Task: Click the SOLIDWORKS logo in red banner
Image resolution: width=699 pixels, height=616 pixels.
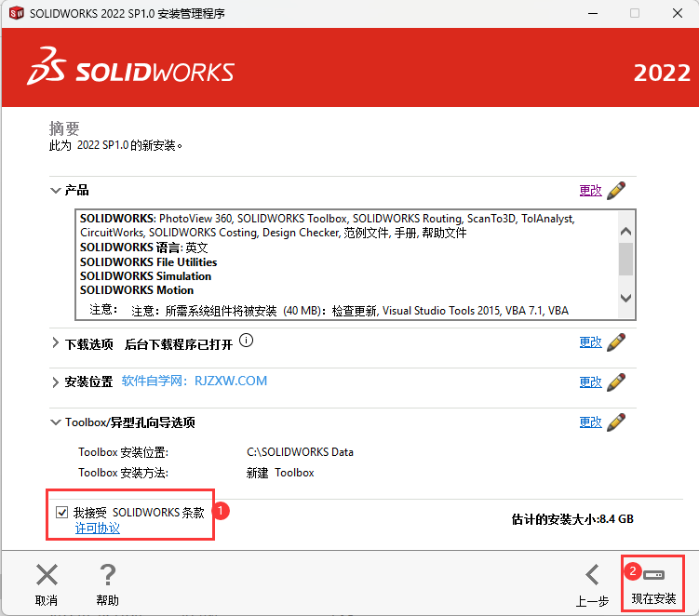Action: click(131, 72)
